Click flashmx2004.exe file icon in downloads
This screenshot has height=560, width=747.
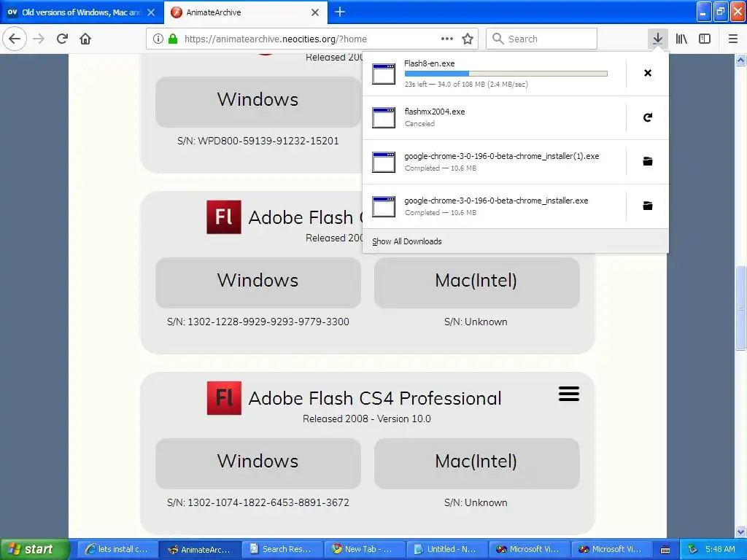[384, 117]
